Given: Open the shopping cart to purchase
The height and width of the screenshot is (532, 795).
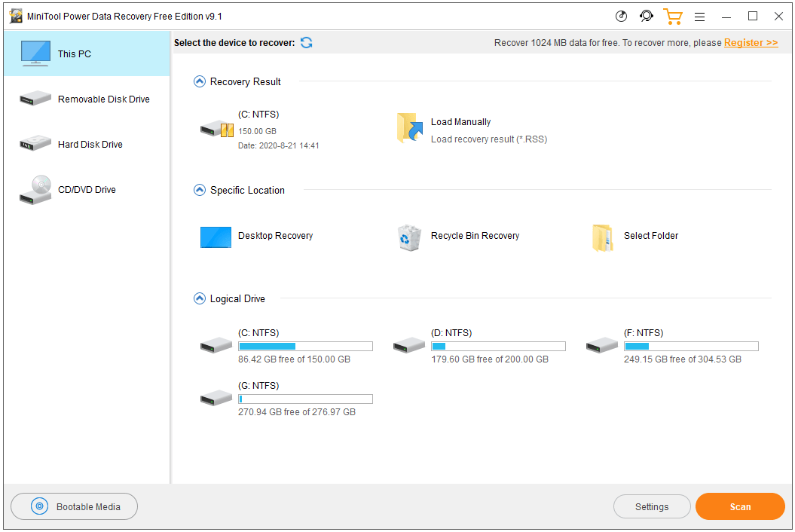Looking at the screenshot, I should 673,16.
